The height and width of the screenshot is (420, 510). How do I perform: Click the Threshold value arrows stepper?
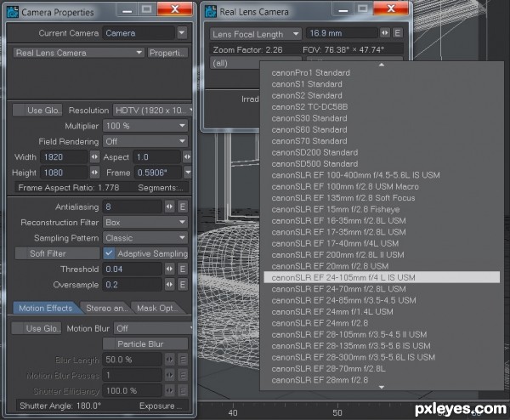(170, 269)
